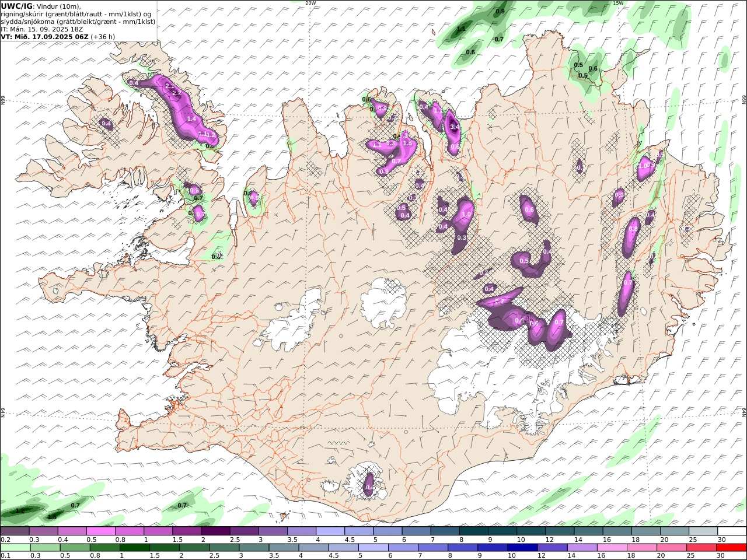This screenshot has width=747, height=560.
Task: Click the 0.1 label in the rain legend row
Action: coord(5,556)
